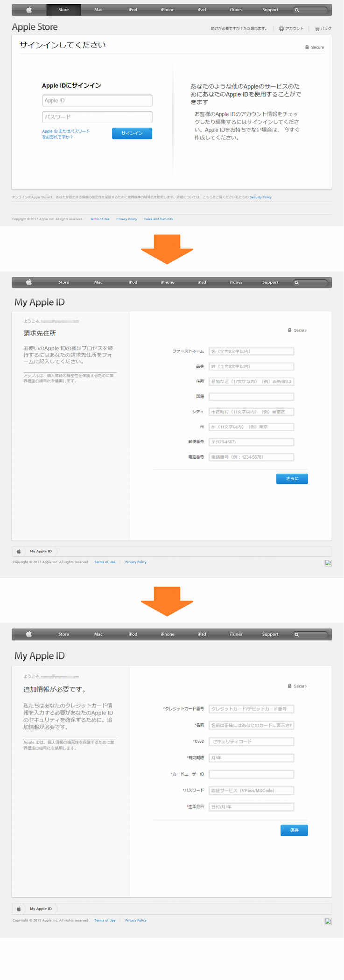Open Privacy Policy on sign-in page footer
The image size is (344, 980).
(x=126, y=219)
